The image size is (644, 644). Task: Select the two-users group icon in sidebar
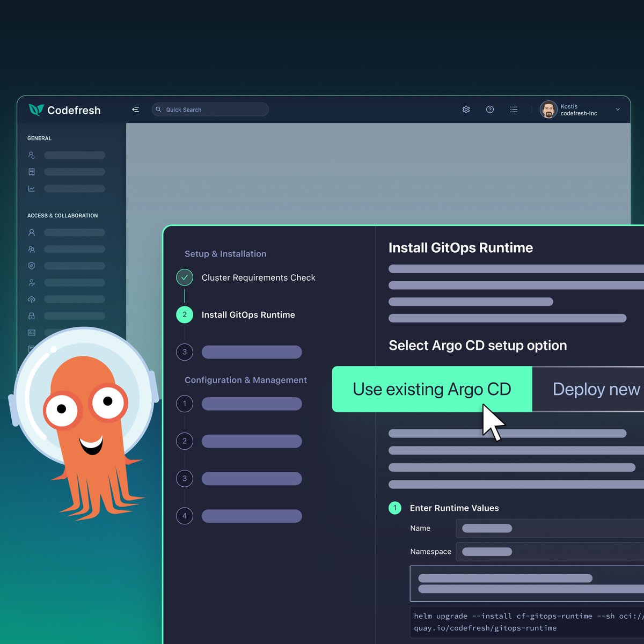(x=32, y=249)
